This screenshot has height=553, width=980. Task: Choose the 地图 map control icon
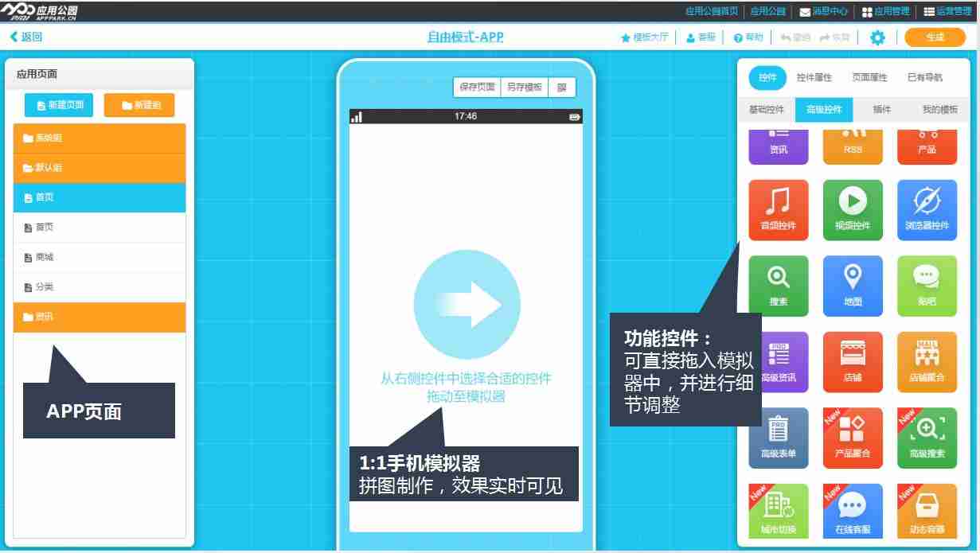[x=853, y=285]
